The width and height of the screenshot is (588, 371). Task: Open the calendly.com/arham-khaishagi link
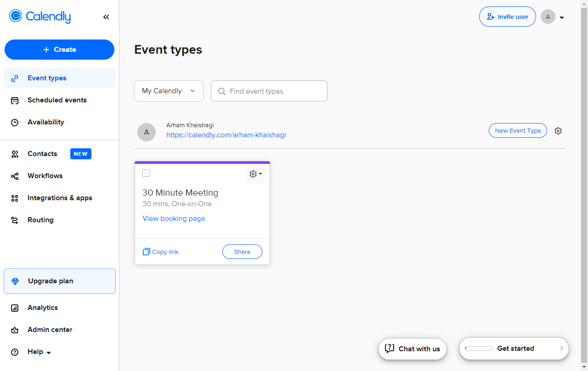pos(226,135)
